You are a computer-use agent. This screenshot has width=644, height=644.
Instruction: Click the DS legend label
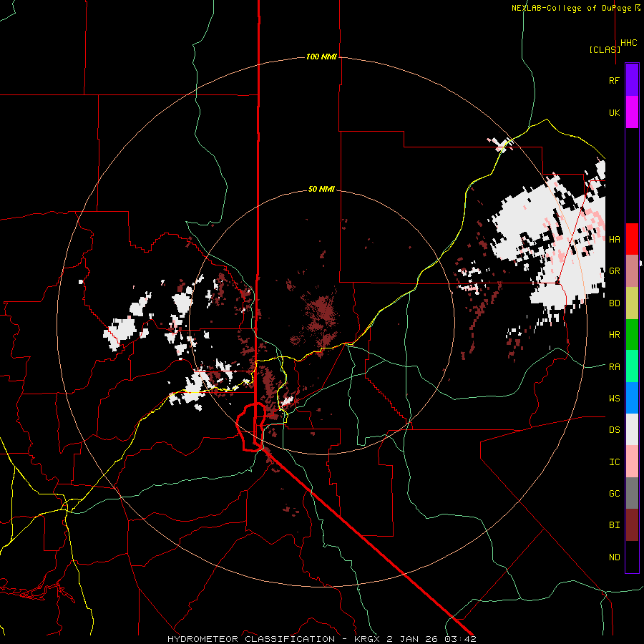(x=614, y=430)
